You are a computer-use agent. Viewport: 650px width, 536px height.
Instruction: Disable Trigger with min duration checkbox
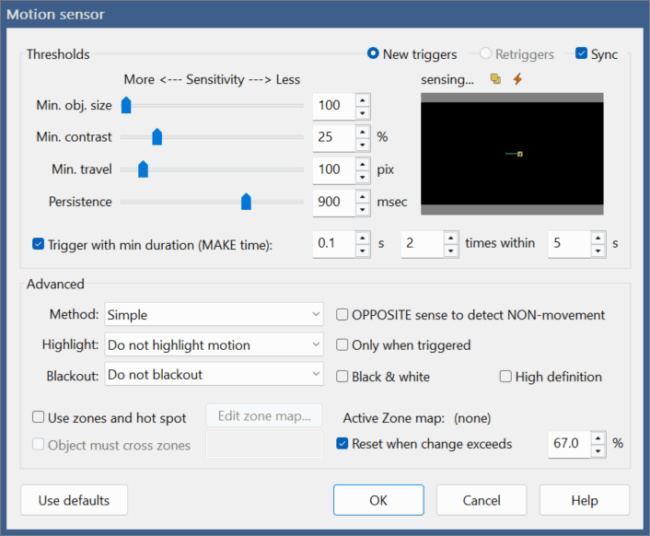pos(39,243)
